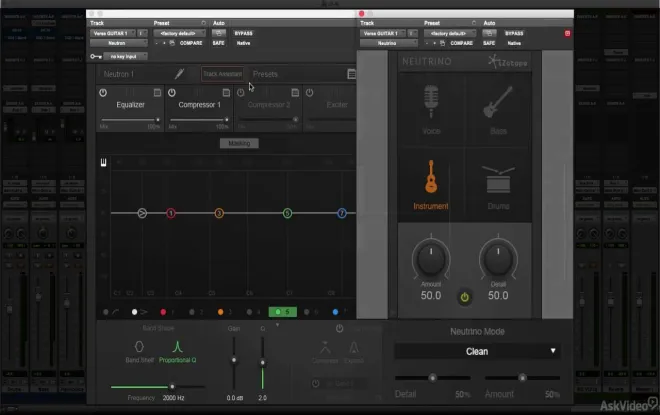
Task: Click the Expand dynamic mode icon
Action: 354,348
